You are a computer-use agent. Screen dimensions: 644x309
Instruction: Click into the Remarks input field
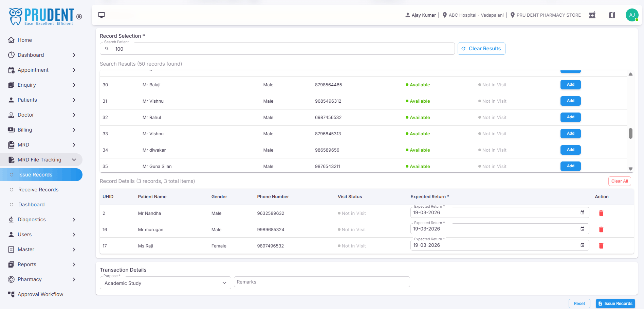(x=322, y=282)
